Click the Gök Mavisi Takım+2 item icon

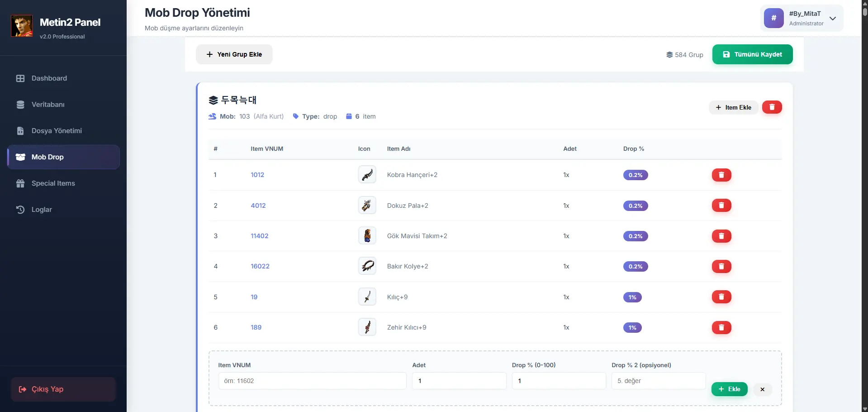click(367, 236)
